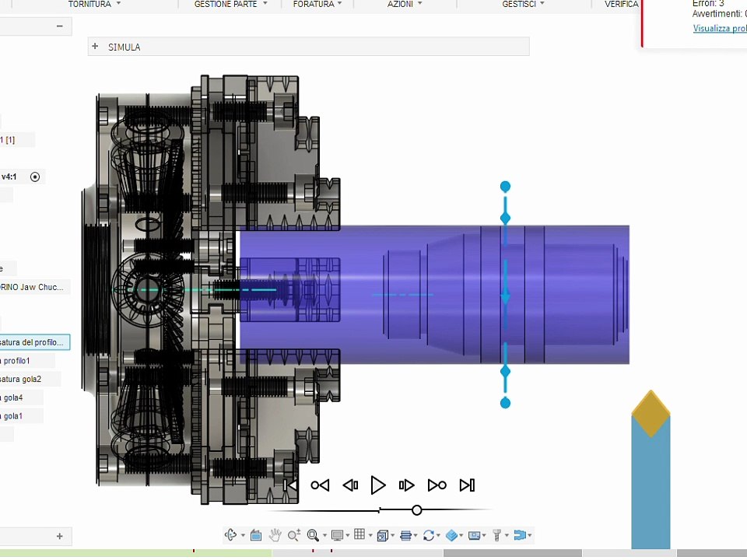Click the green simulation progress timeline bar
The width and height of the screenshot is (747, 560).
tap(135, 553)
